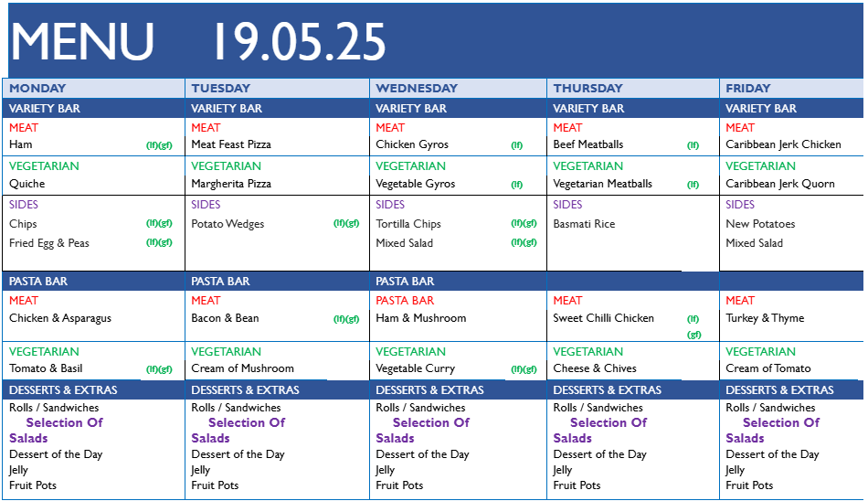The height and width of the screenshot is (501, 868).
Task: Click Thursday's Basmati Rice side item
Action: point(584,224)
